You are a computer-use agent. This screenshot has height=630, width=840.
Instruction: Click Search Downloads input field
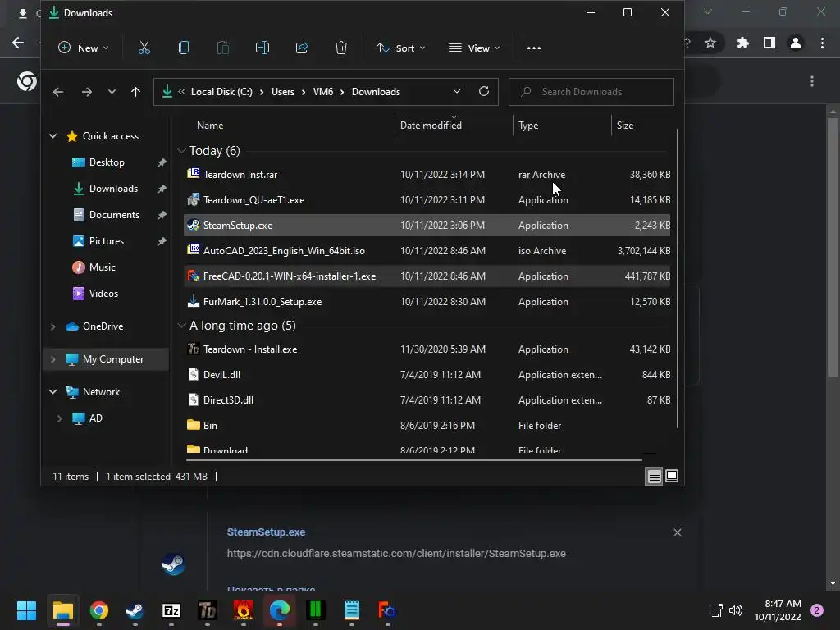(591, 92)
